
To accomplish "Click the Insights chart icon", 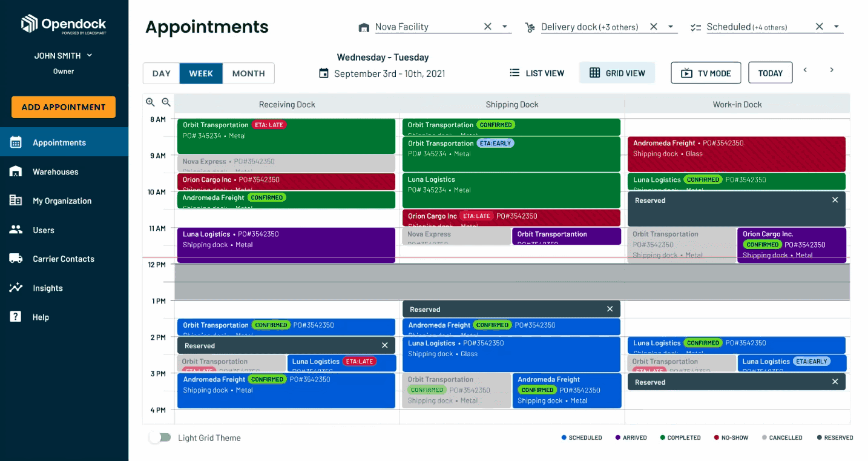I will (16, 288).
